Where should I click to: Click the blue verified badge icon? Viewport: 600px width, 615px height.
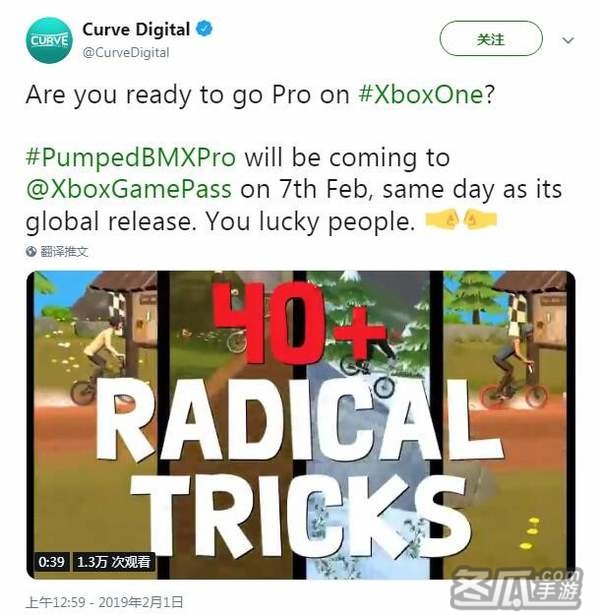tap(204, 29)
